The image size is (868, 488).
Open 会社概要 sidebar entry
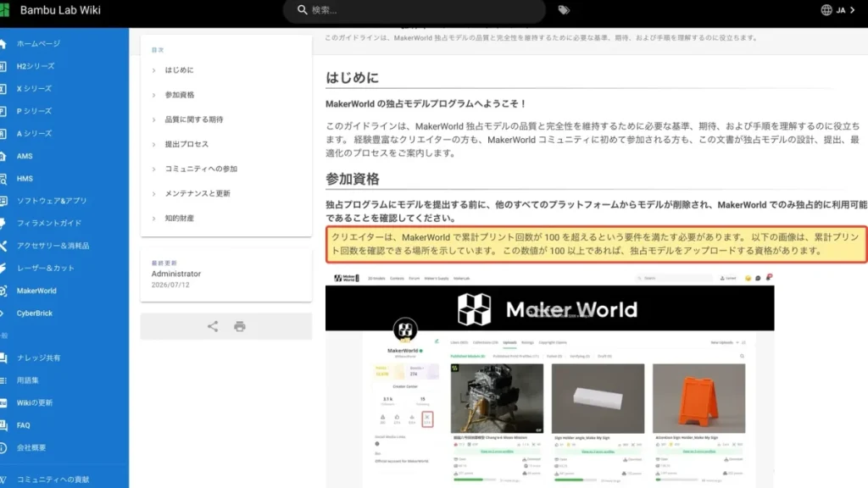coord(31,447)
